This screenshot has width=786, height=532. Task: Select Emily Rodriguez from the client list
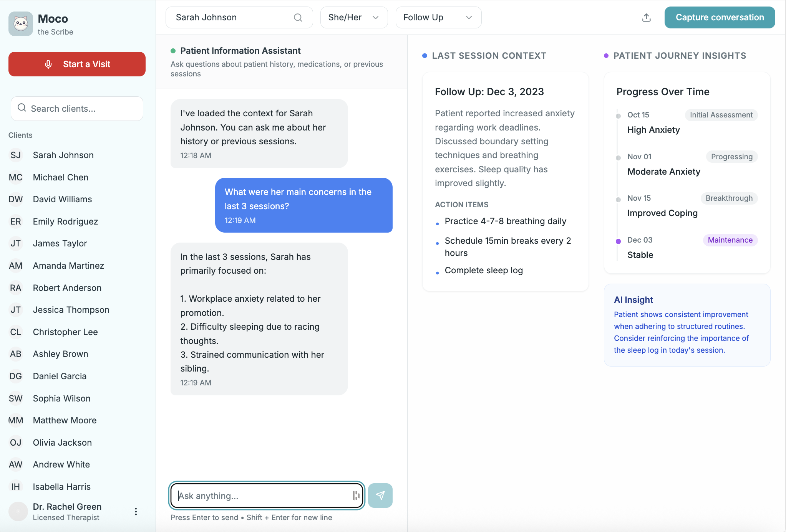click(x=65, y=221)
